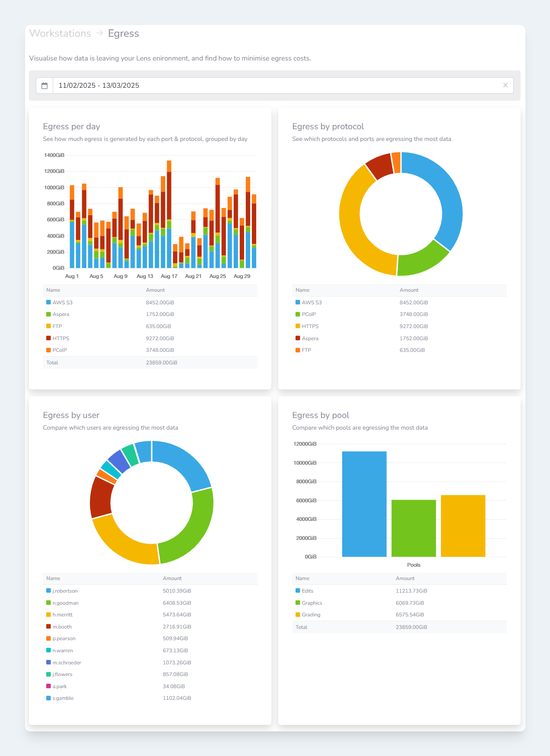Click the FTP orange swatch in protocol legend
Image resolution: width=550 pixels, height=756 pixels.
point(298,350)
